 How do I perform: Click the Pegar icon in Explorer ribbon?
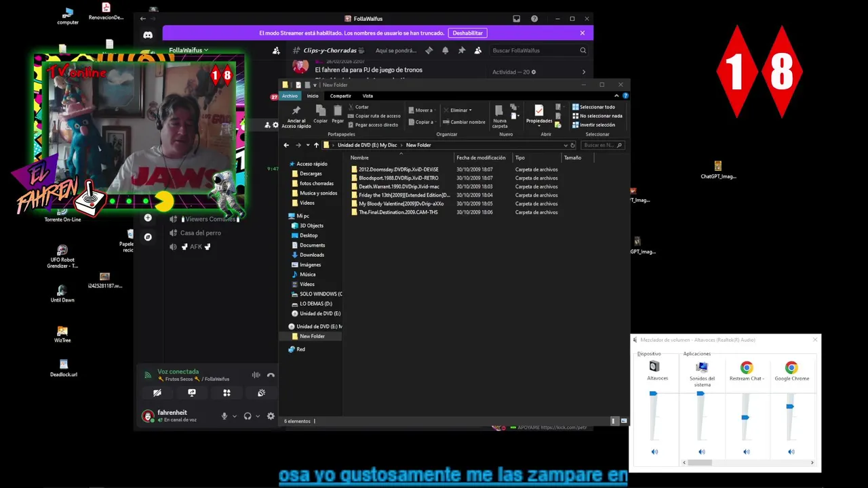[x=337, y=114]
